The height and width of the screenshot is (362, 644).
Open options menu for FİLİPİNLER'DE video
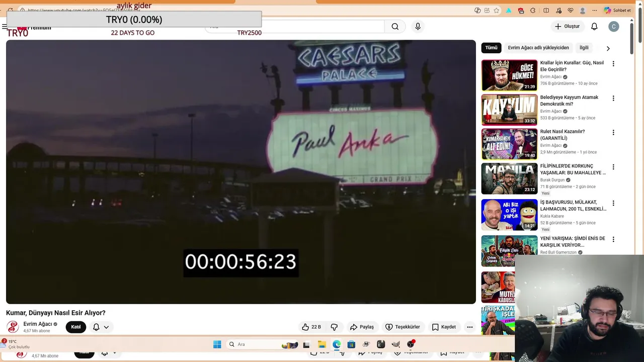click(613, 167)
